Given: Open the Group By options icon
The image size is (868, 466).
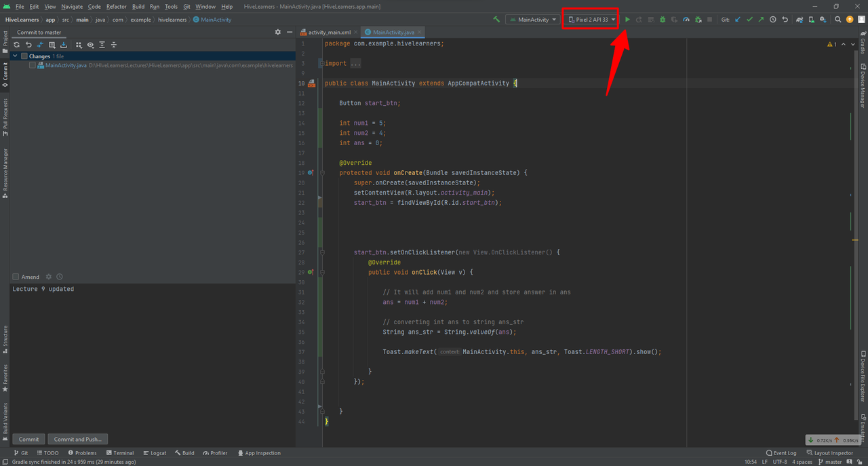Looking at the screenshot, I should 79,45.
